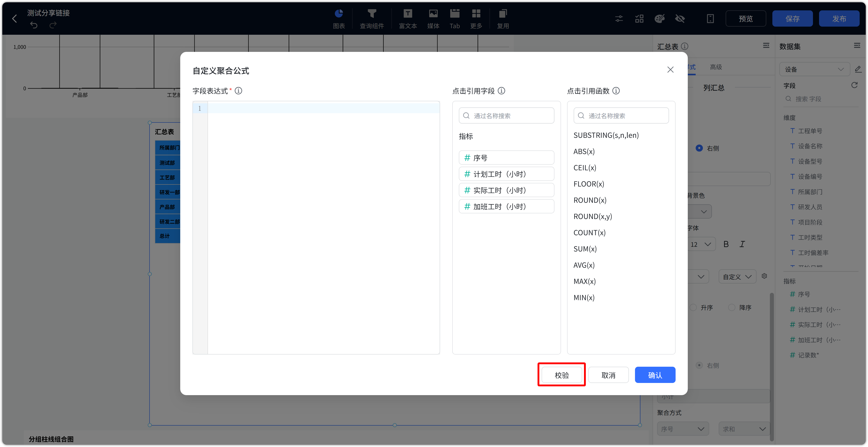This screenshot has width=868, height=447.
Task: Toggle italic font style
Action: tap(742, 244)
